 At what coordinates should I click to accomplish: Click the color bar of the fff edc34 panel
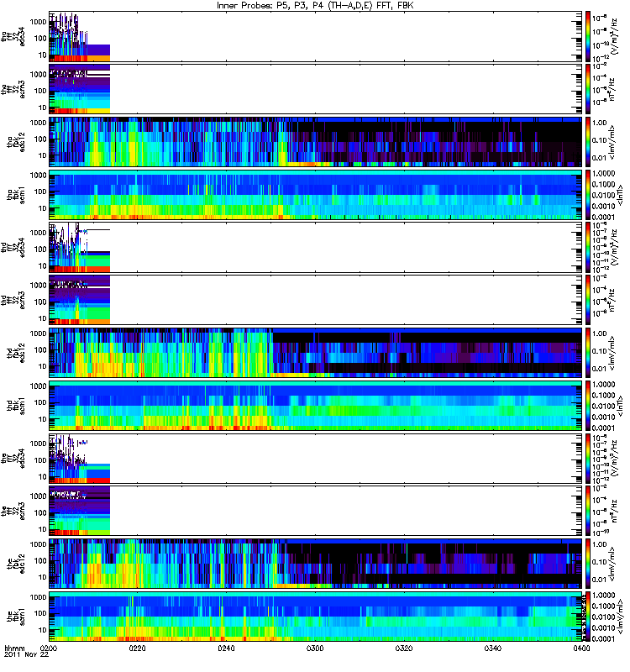coord(588,459)
